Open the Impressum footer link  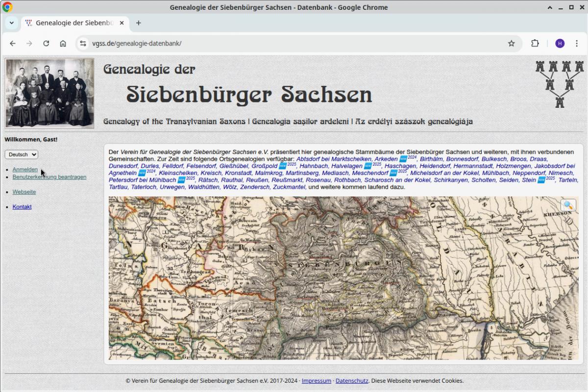point(316,381)
